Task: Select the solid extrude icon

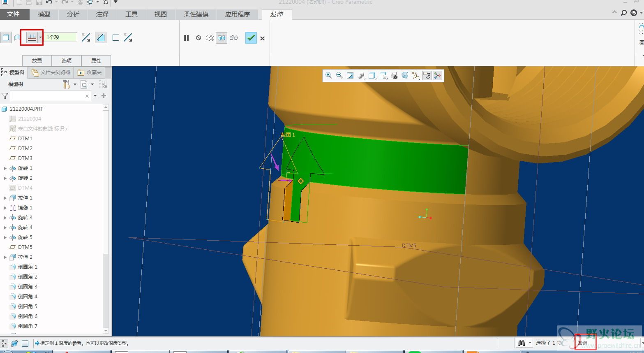Action: point(6,38)
